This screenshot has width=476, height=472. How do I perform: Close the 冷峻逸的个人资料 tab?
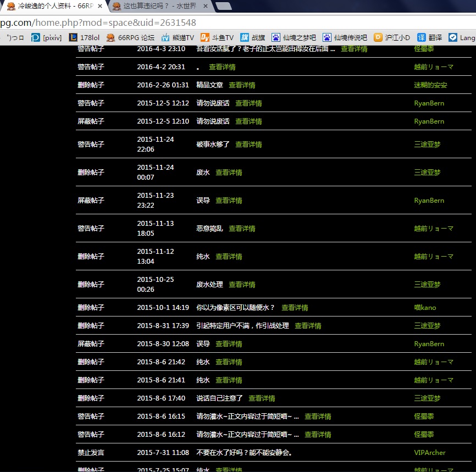point(100,5)
